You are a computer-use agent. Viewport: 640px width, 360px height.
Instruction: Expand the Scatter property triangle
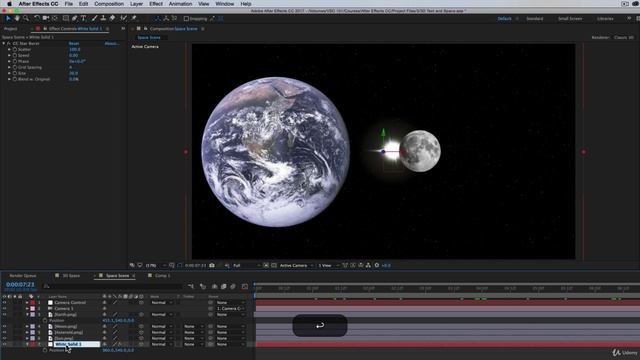(x=9, y=49)
